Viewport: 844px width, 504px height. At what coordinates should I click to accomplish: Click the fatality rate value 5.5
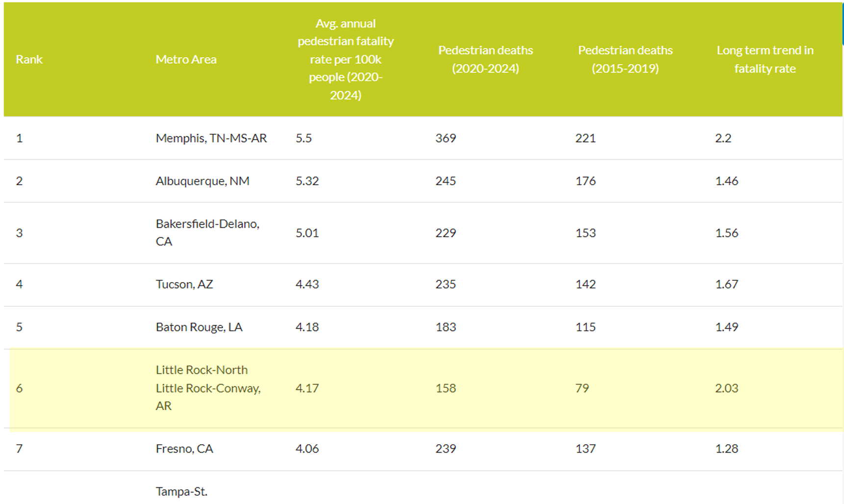point(303,138)
